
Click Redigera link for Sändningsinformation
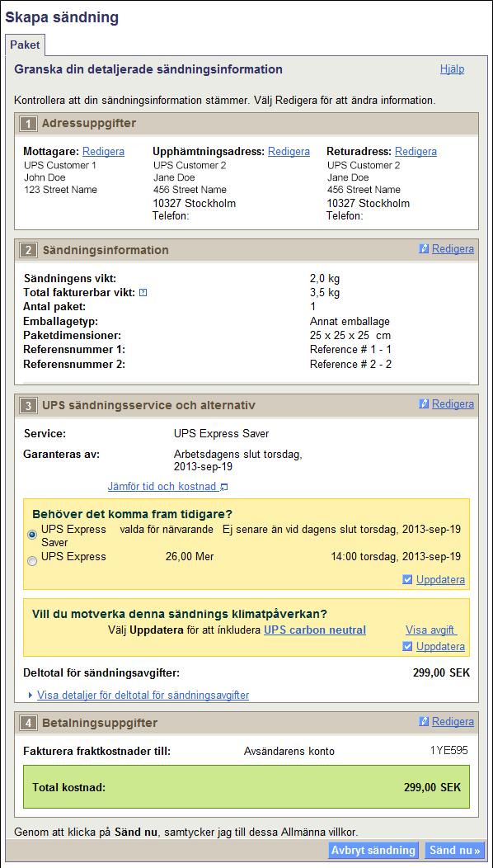click(453, 249)
